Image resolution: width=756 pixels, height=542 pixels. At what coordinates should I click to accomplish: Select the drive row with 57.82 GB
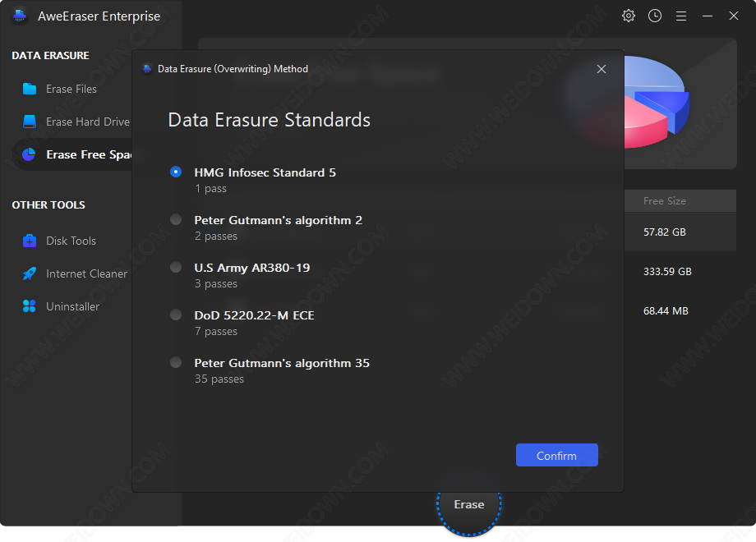coord(680,232)
